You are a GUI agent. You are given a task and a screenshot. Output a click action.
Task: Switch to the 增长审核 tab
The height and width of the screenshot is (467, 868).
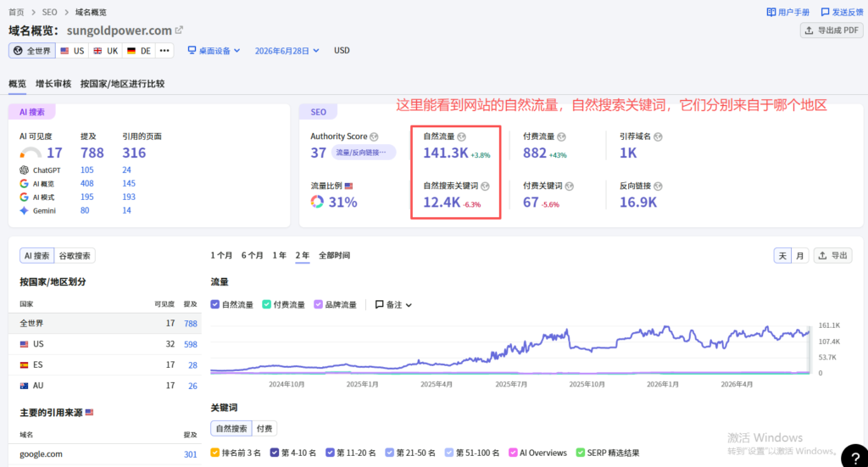(53, 84)
